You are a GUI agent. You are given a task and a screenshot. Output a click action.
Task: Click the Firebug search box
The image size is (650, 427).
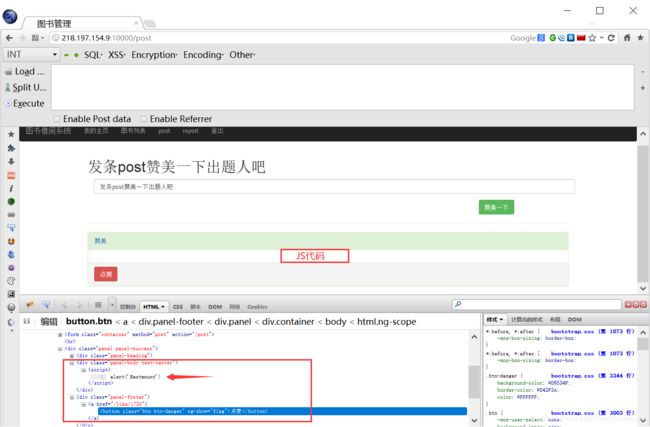click(537, 304)
